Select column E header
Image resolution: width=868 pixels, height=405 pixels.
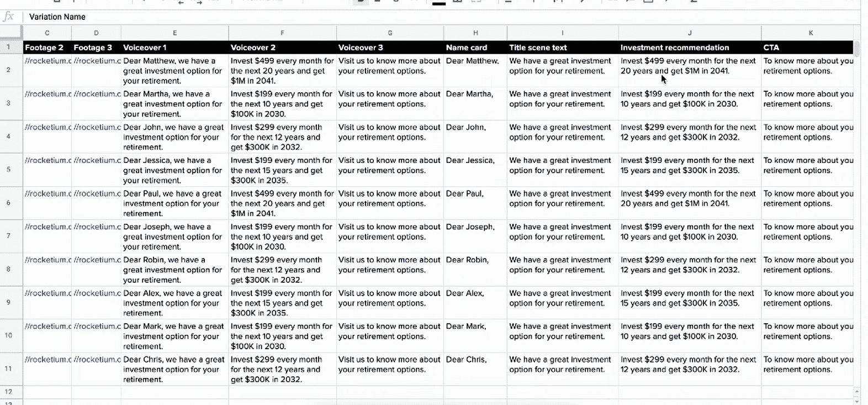[174, 33]
